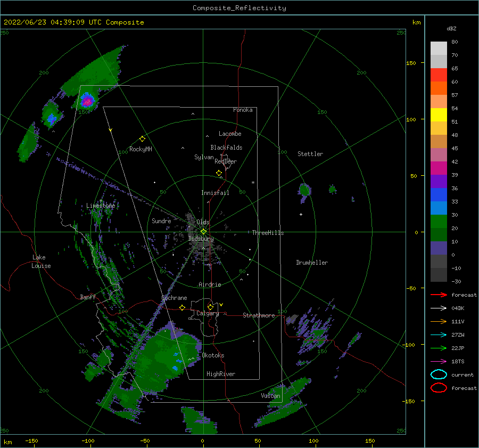Click the Vulcan label

pos(271,396)
